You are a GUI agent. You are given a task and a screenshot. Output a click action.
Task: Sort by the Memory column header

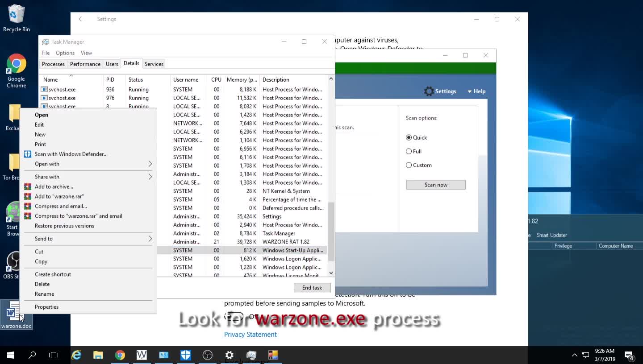[242, 79]
